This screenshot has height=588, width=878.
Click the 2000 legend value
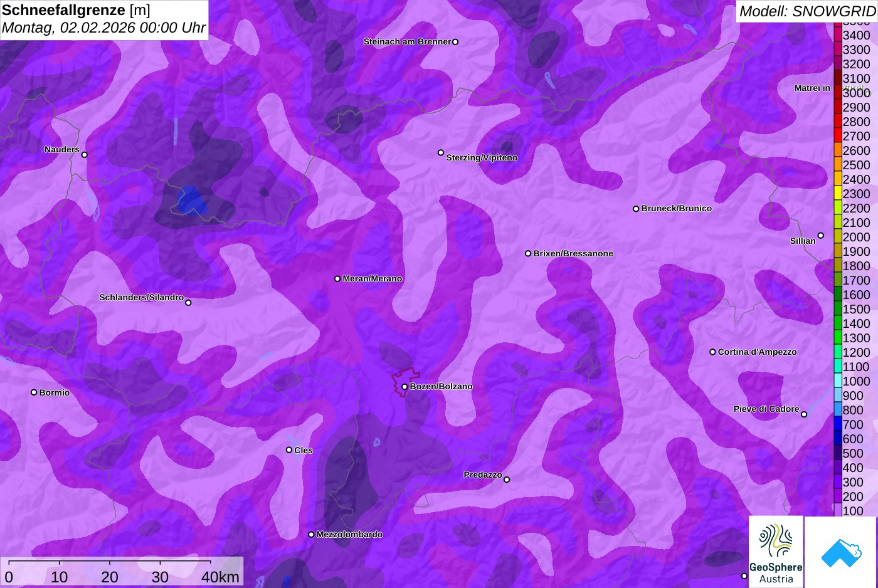tap(856, 237)
